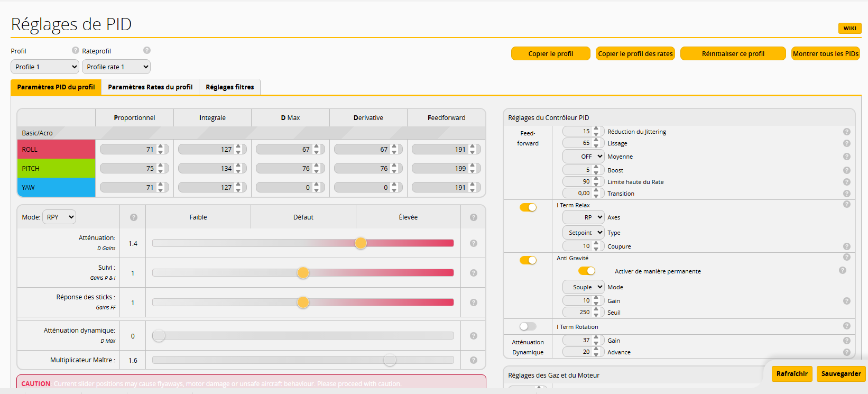Screen dimensions: 868x394
Task: Switch to Paramètres Rates du profil tab
Action: tap(150, 87)
